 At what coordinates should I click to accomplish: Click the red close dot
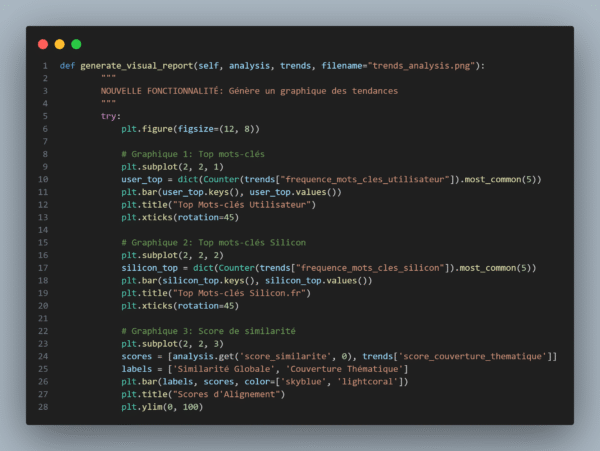point(42,44)
